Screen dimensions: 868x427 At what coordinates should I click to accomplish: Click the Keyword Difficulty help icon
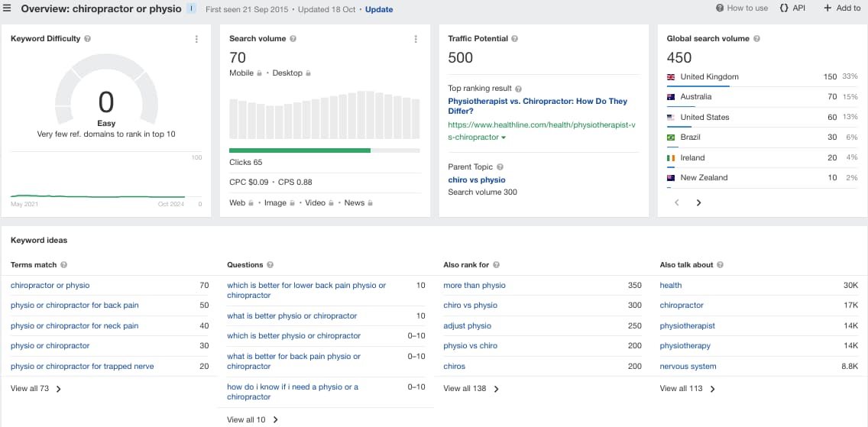(88, 39)
